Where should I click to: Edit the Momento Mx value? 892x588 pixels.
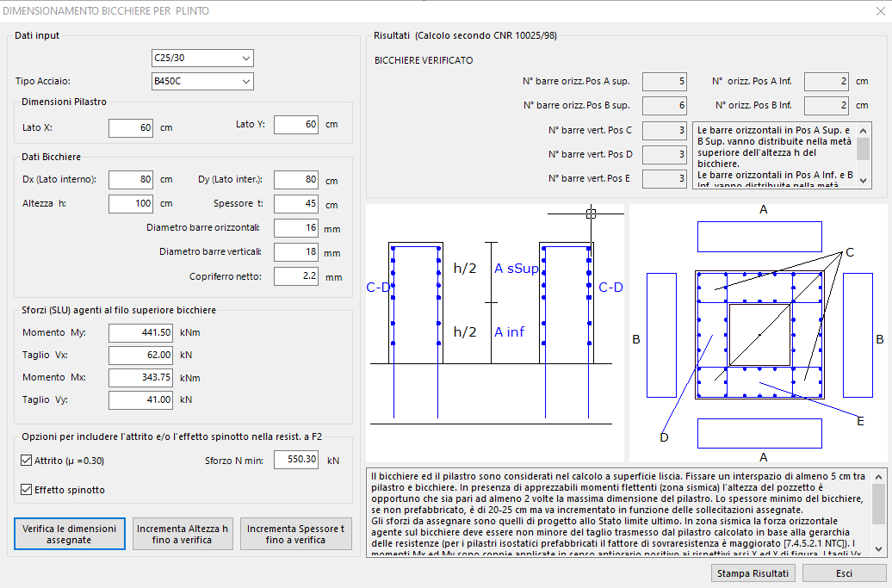[x=140, y=378]
